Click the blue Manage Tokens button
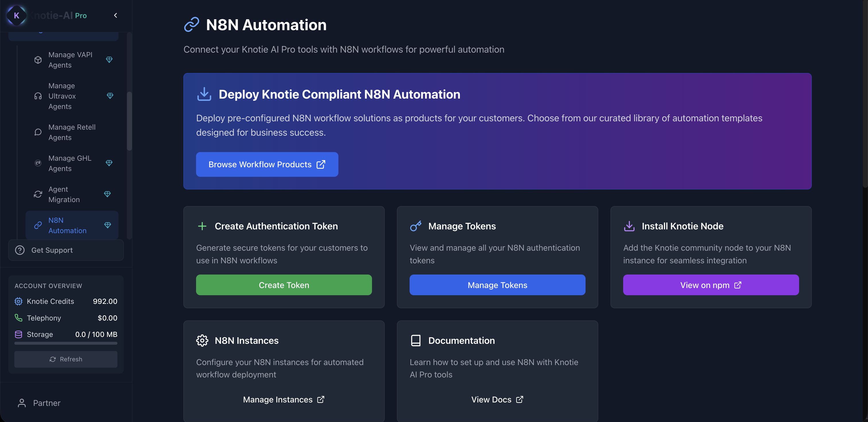The width and height of the screenshot is (868, 422). [497, 285]
